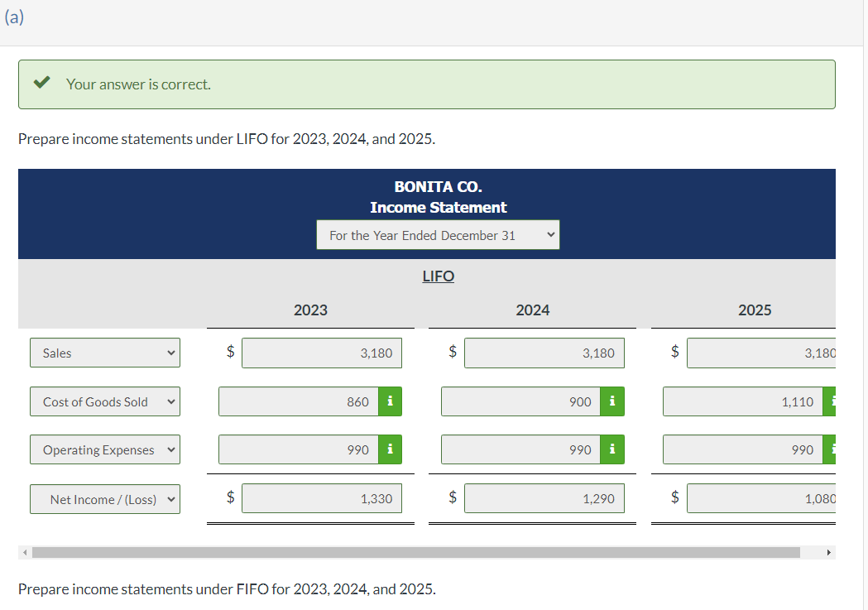Click the info icon next to 2025 value 1,110
This screenshot has height=610, width=868.
pyautogui.click(x=832, y=401)
